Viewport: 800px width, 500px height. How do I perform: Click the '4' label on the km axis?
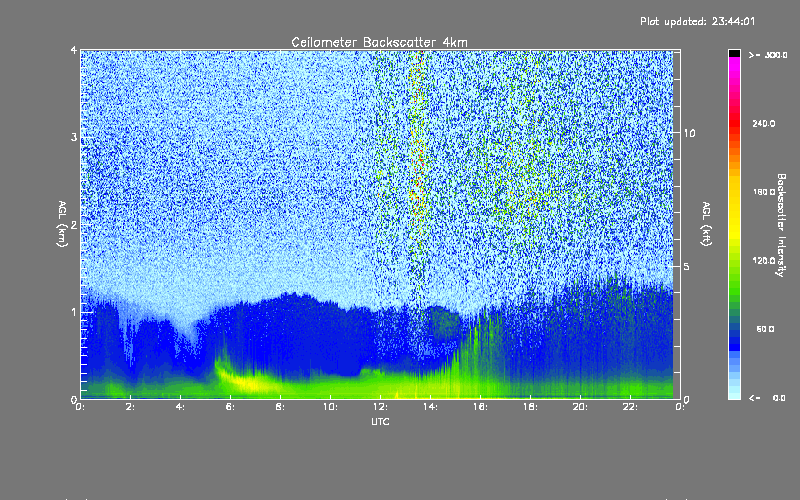[x=74, y=51]
